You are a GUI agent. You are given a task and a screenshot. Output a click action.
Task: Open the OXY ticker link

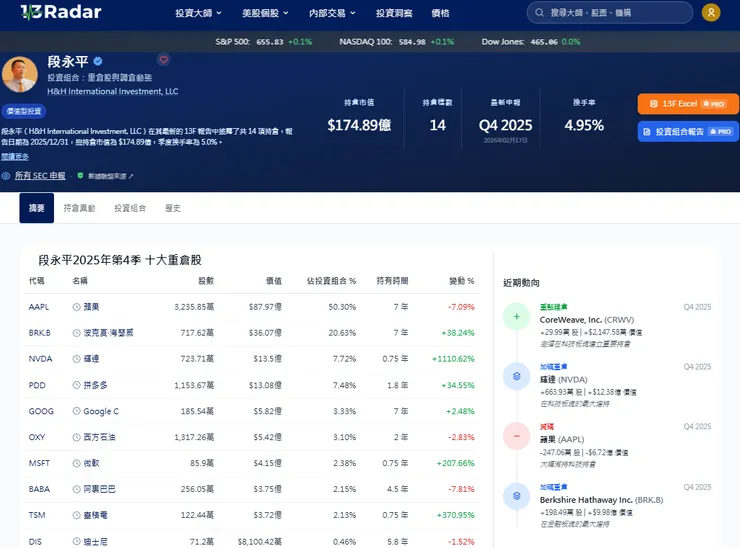pyautogui.click(x=37, y=437)
